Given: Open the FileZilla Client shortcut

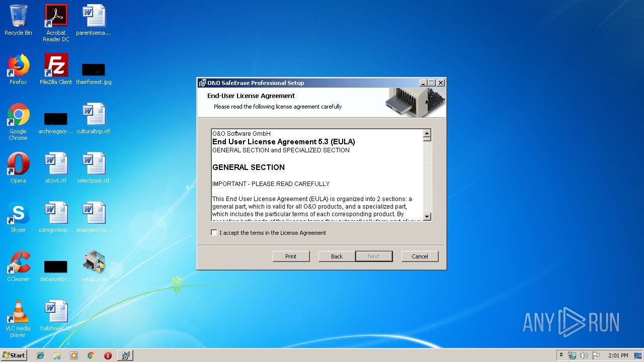Looking at the screenshot, I should [56, 69].
